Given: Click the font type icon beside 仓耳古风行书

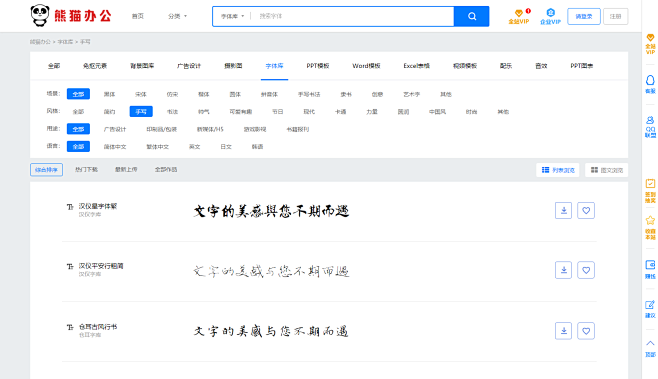Looking at the screenshot, I should [70, 327].
